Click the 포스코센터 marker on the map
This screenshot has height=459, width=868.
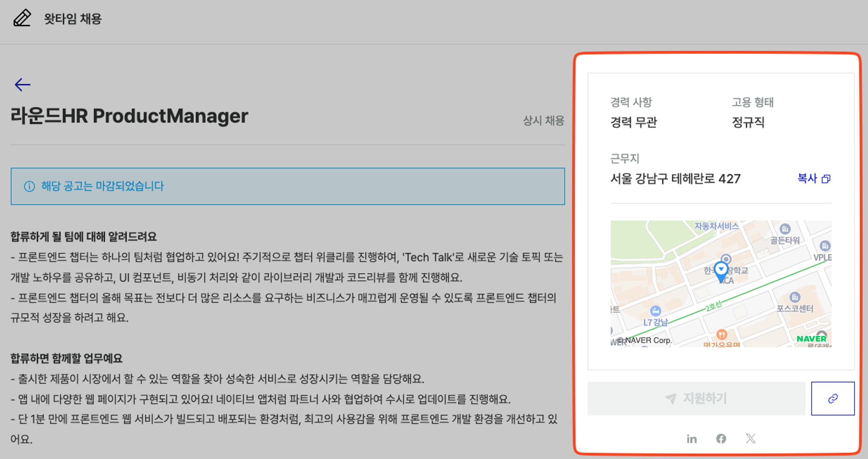click(795, 297)
